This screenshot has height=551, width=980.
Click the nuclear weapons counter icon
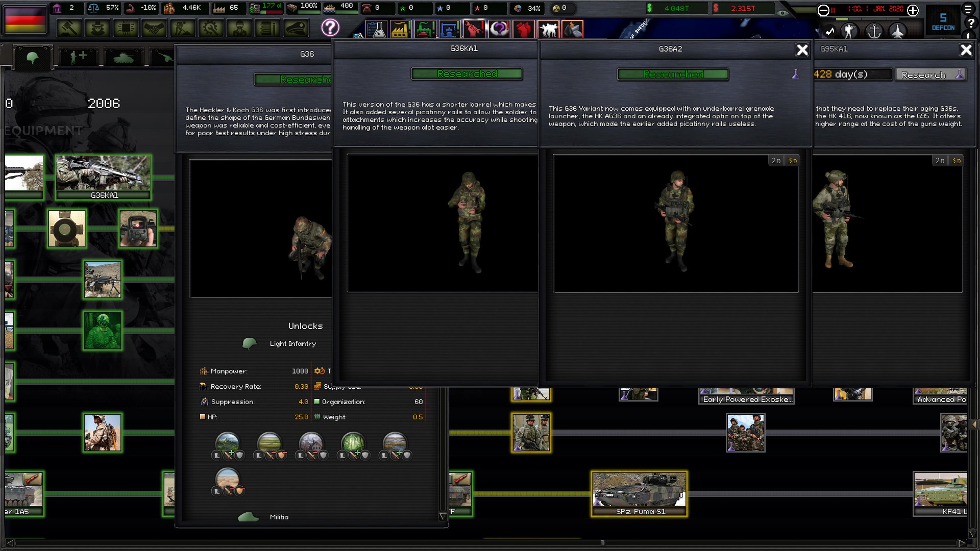tap(557, 8)
